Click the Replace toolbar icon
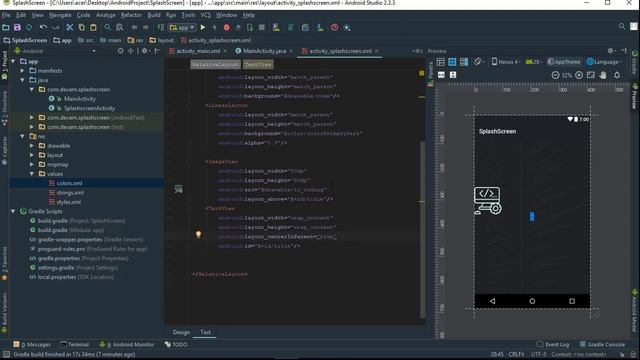Image resolution: width=640 pixels, height=360 pixels. pos(119,27)
